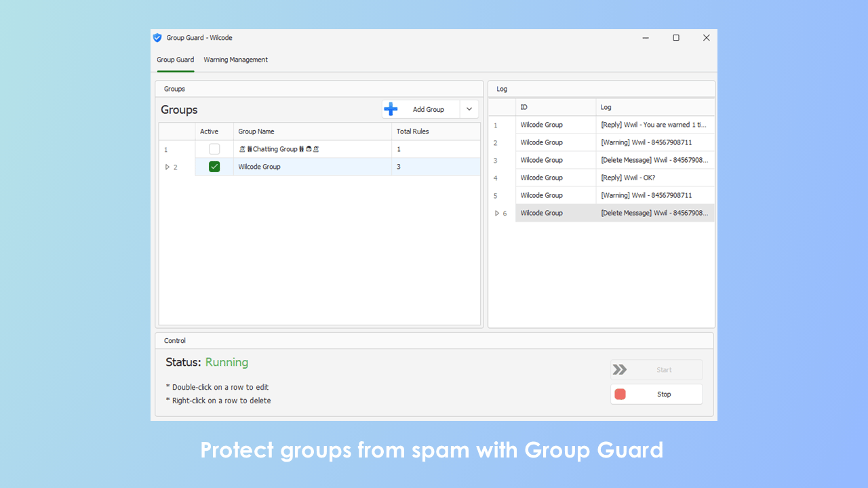
Task: Switch to the Warning Management tab
Action: pyautogui.click(x=235, y=60)
